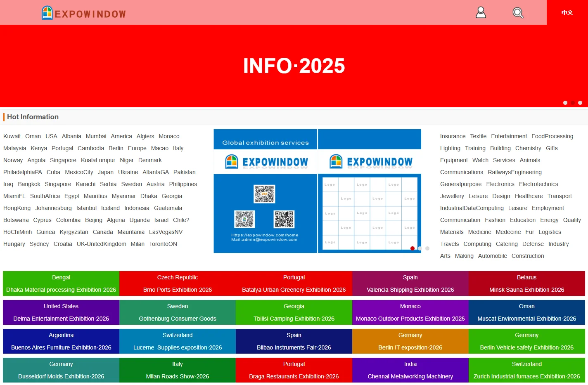
Task: Open Gothenburg Consumer Goods card
Action: coord(178,312)
